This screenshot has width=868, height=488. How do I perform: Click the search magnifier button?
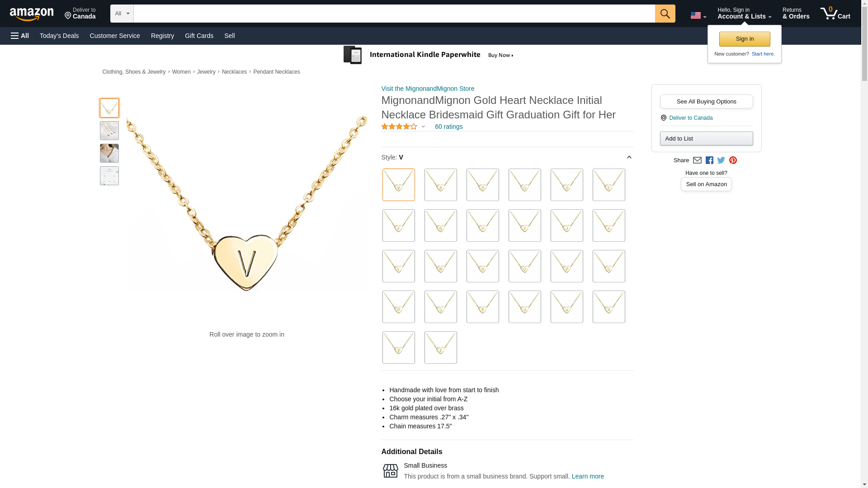[x=665, y=14]
